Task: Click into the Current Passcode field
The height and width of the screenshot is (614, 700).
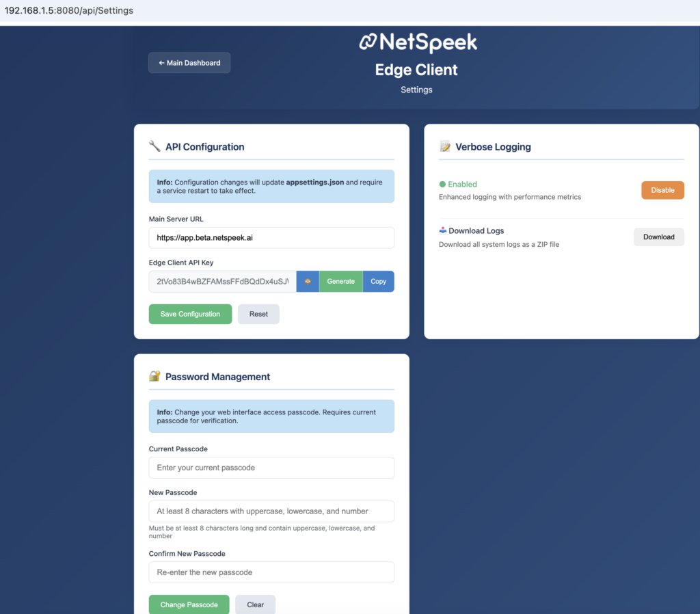Action: (271, 468)
